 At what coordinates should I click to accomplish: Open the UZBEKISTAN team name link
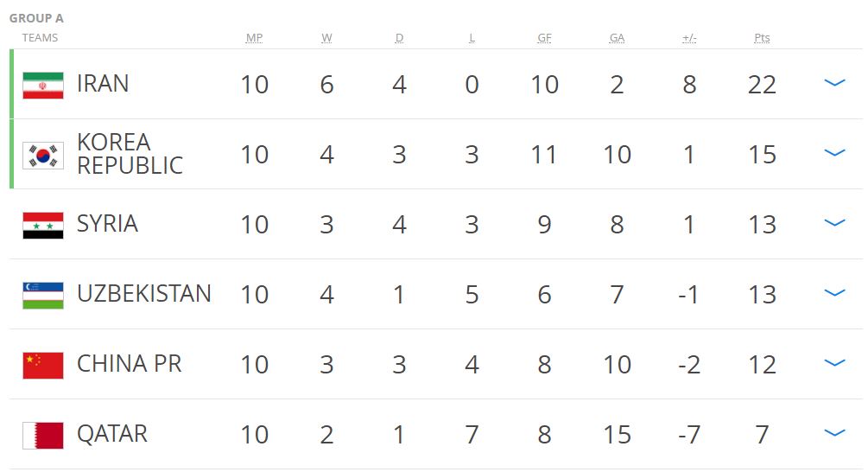(x=143, y=294)
